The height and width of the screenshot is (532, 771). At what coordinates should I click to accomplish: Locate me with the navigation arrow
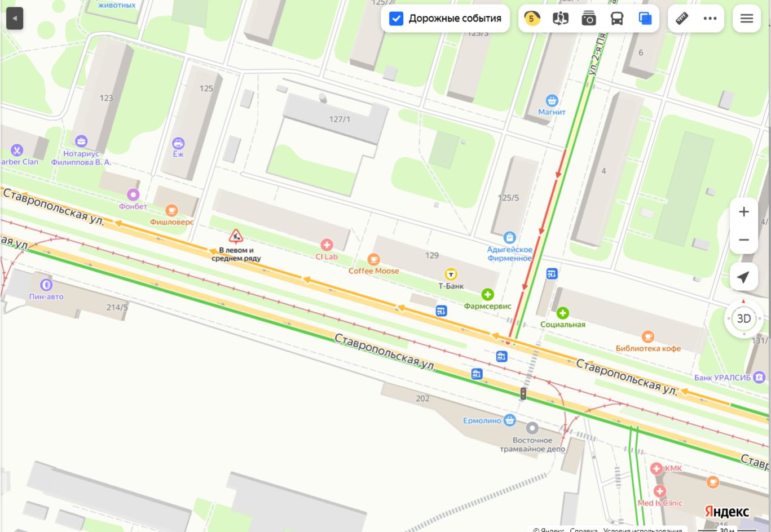tap(744, 277)
